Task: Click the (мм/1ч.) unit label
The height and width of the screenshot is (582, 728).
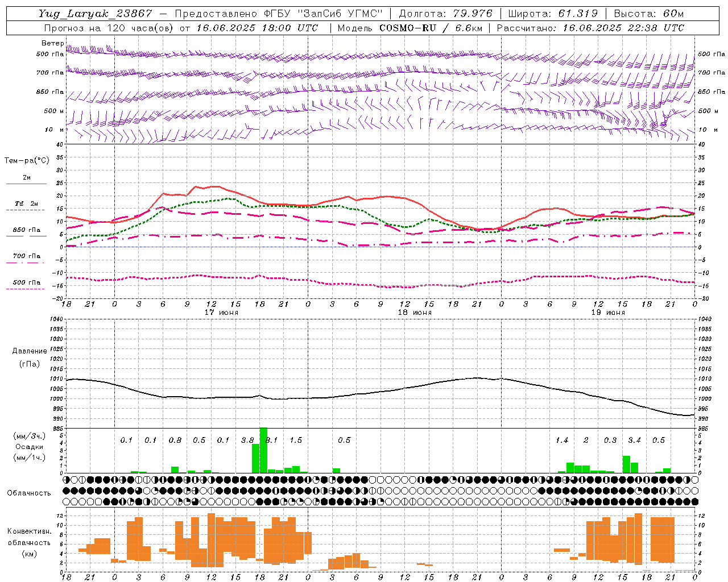Action: [29, 458]
